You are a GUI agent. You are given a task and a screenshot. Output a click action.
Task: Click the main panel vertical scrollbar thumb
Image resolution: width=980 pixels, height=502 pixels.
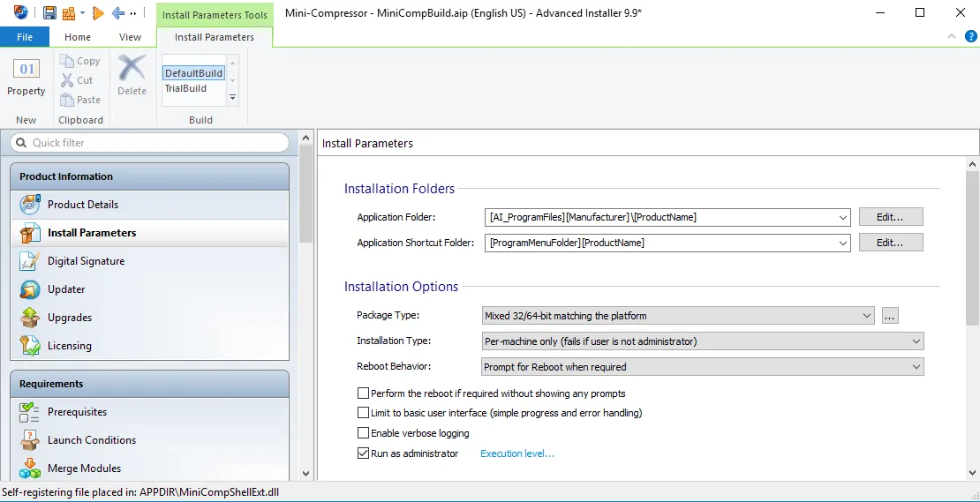tap(973, 249)
